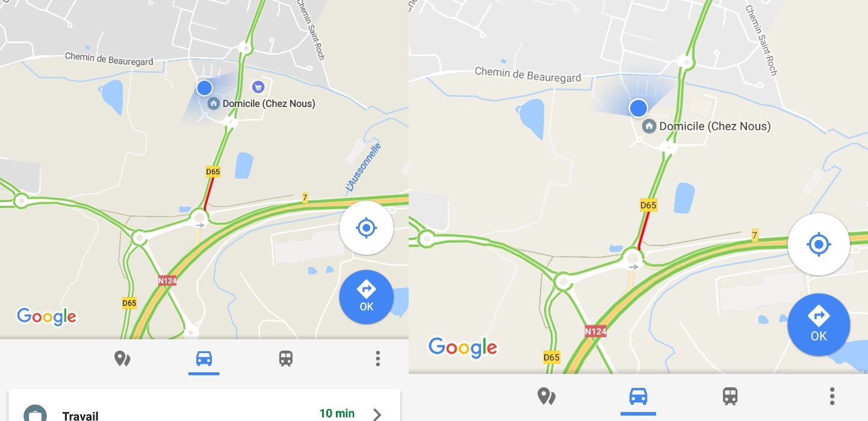Open the three-dot overflow menu on left panel
Screen dimensions: 868x421
point(377,359)
